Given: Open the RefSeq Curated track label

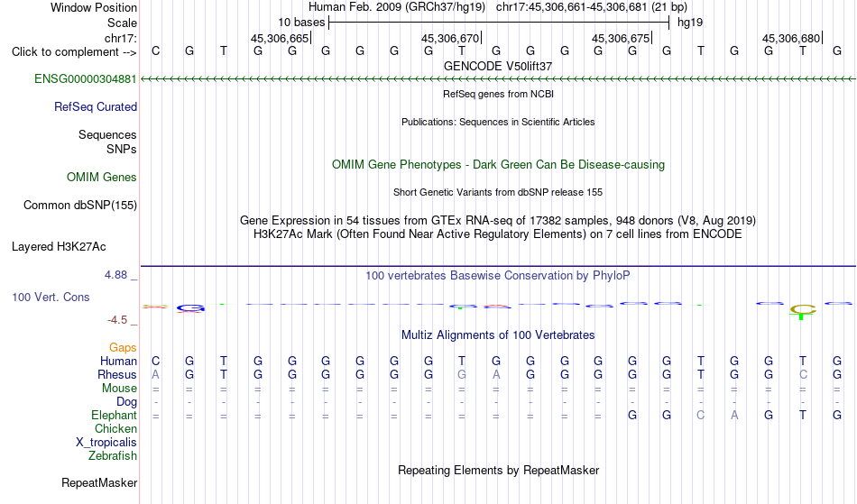Looking at the screenshot, I should click(95, 106).
